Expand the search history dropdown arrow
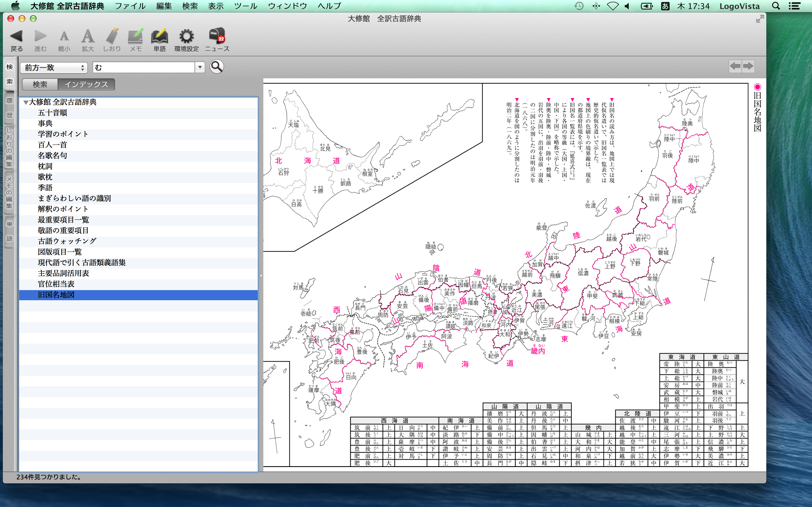The width and height of the screenshot is (812, 507). [200, 67]
